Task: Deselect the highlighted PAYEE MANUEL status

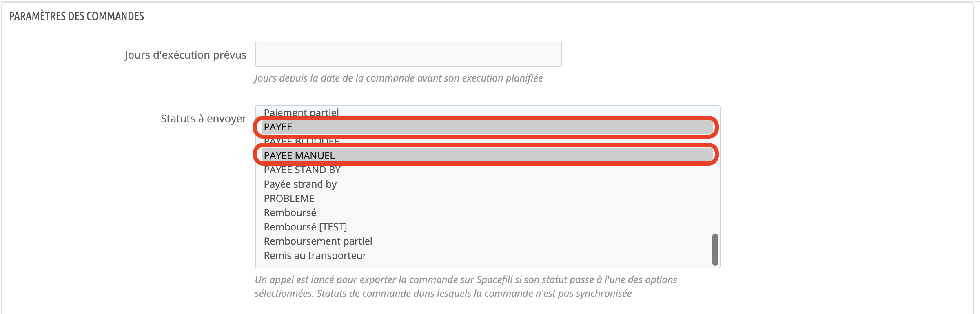Action: (x=299, y=155)
